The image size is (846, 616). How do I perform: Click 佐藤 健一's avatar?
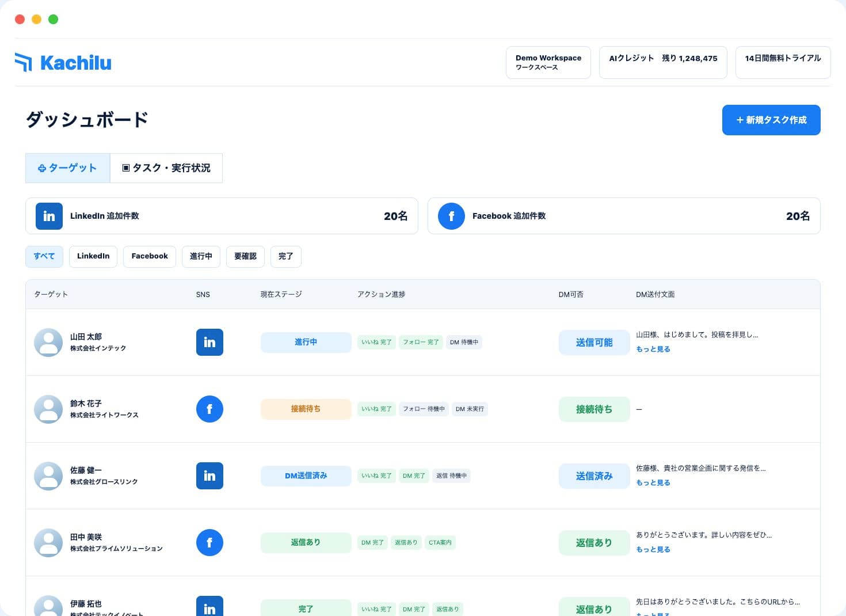point(48,476)
